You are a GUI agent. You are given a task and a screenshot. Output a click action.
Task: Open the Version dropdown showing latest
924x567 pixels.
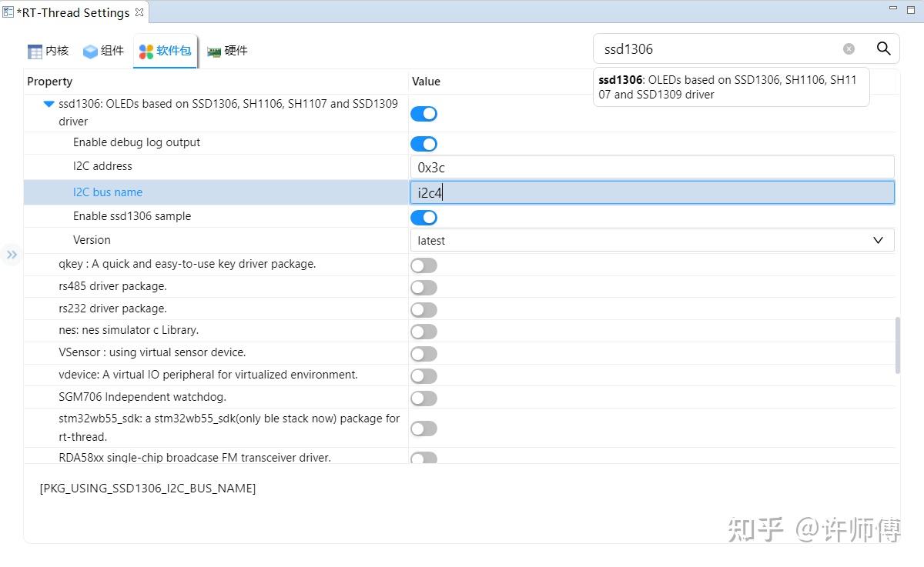[878, 240]
